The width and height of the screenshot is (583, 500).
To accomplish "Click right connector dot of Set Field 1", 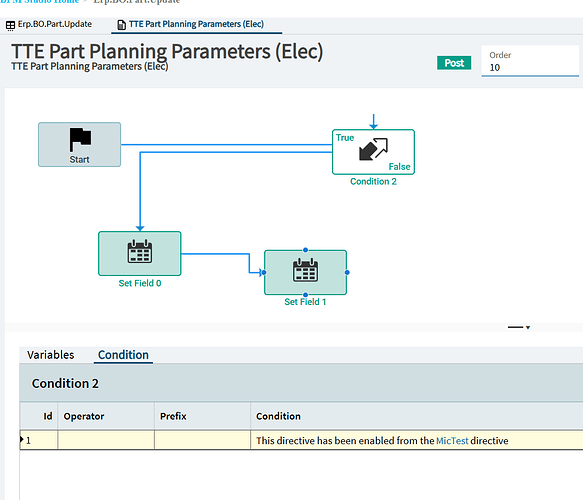I will click(x=347, y=272).
